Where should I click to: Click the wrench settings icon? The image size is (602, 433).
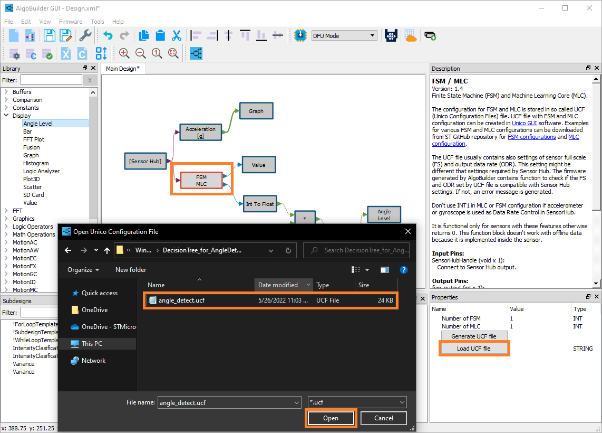point(86,35)
